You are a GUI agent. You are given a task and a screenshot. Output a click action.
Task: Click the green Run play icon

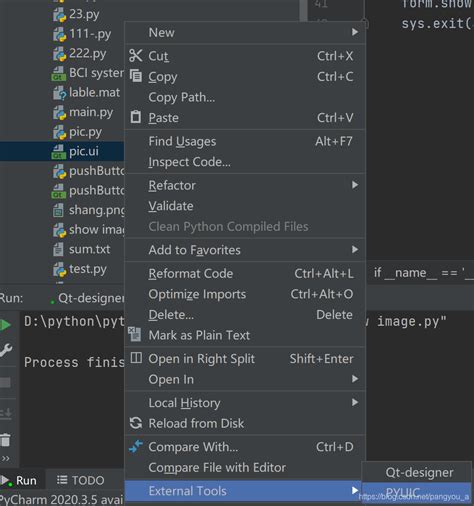tap(5, 325)
